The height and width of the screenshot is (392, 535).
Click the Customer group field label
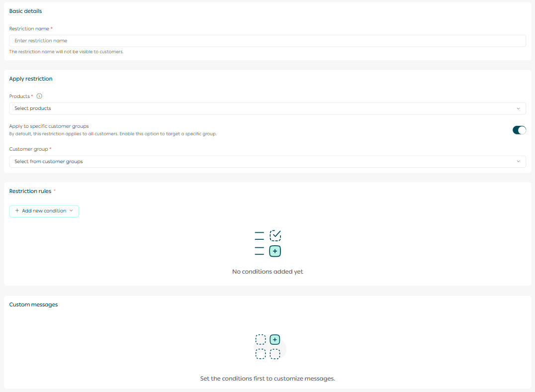tap(28, 149)
